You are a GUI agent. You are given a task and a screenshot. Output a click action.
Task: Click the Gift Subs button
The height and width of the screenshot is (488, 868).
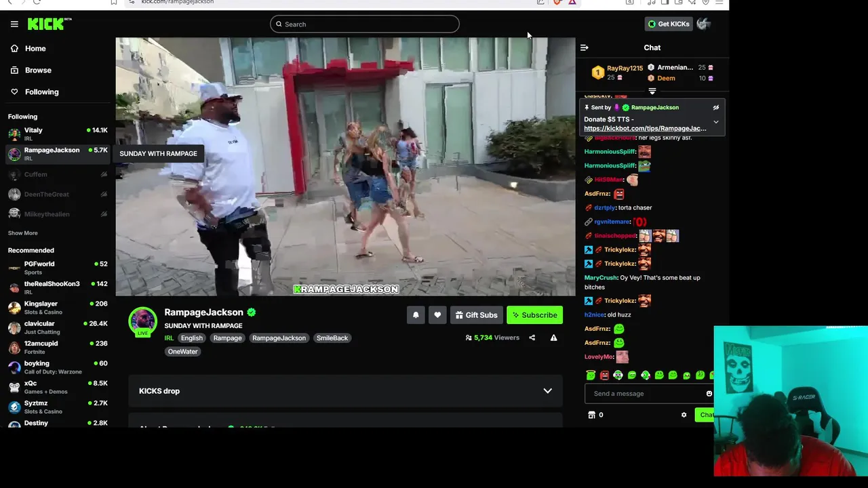476,315
